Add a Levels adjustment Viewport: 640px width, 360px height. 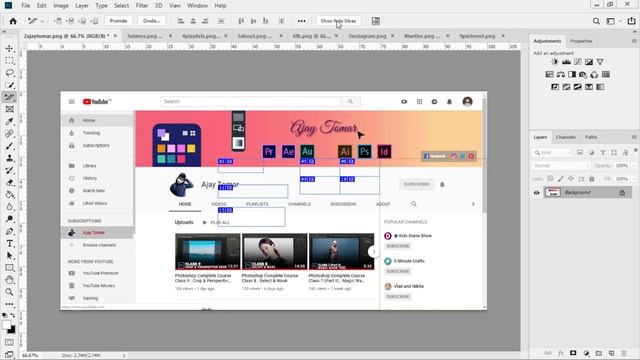click(566, 62)
